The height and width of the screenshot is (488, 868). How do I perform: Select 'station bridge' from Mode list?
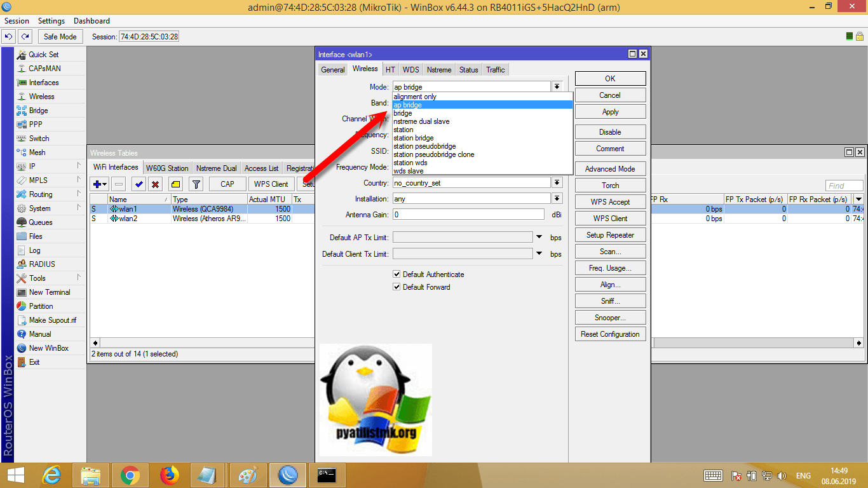point(413,138)
